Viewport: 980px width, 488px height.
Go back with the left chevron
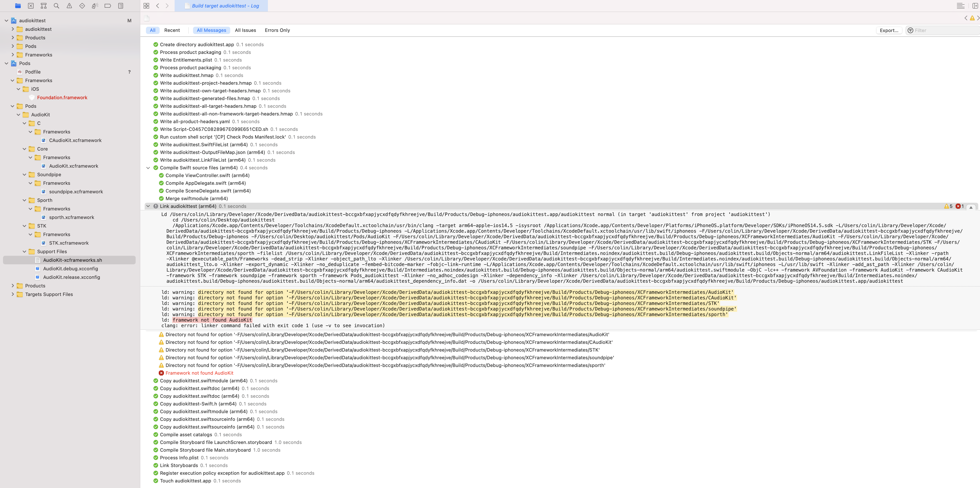point(157,6)
